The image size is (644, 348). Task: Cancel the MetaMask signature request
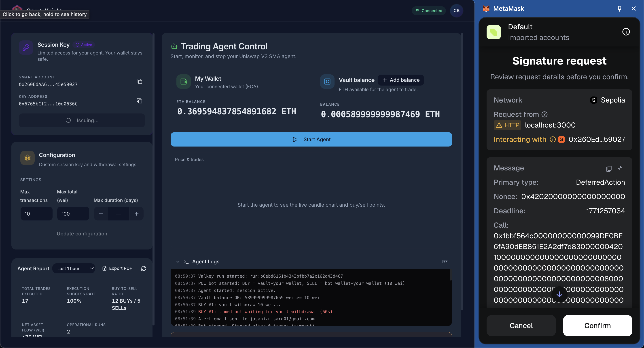(x=521, y=325)
